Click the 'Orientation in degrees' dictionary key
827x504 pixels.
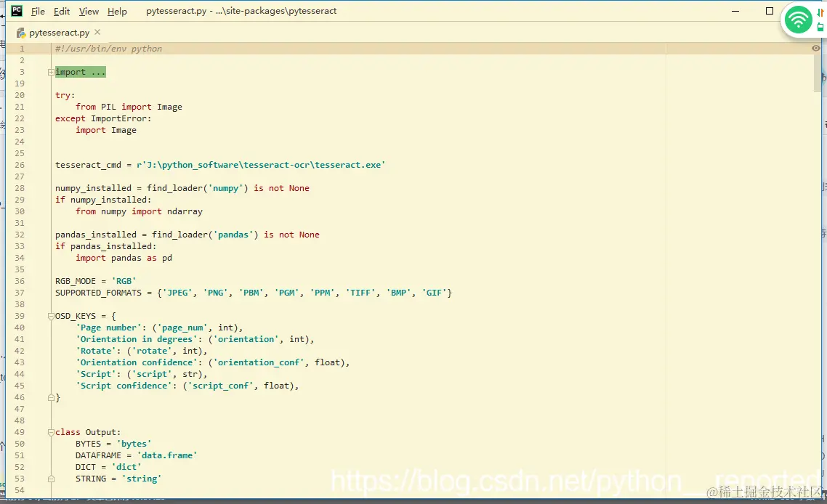click(137, 339)
